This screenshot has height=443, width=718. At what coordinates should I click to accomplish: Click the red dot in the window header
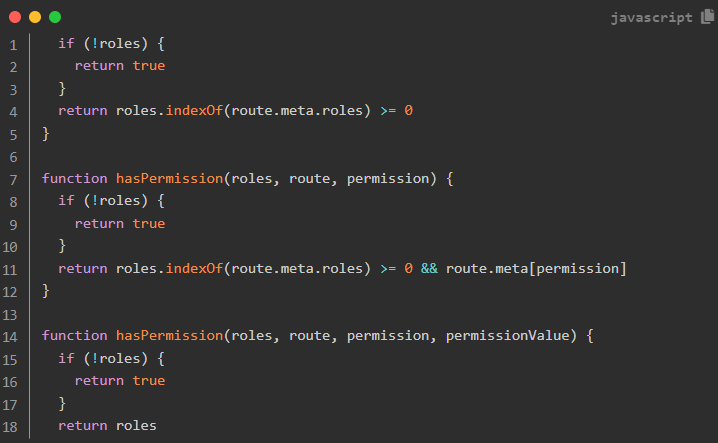point(15,17)
